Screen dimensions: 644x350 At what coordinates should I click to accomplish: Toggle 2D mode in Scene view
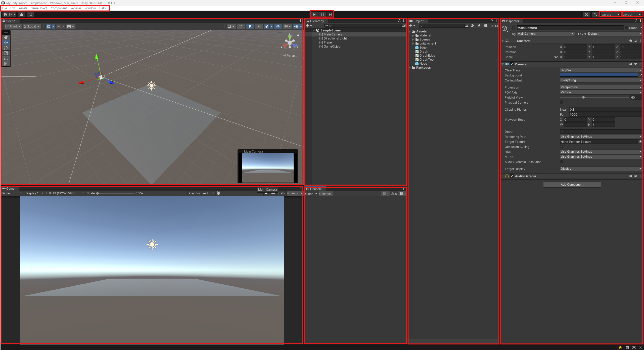[241, 26]
